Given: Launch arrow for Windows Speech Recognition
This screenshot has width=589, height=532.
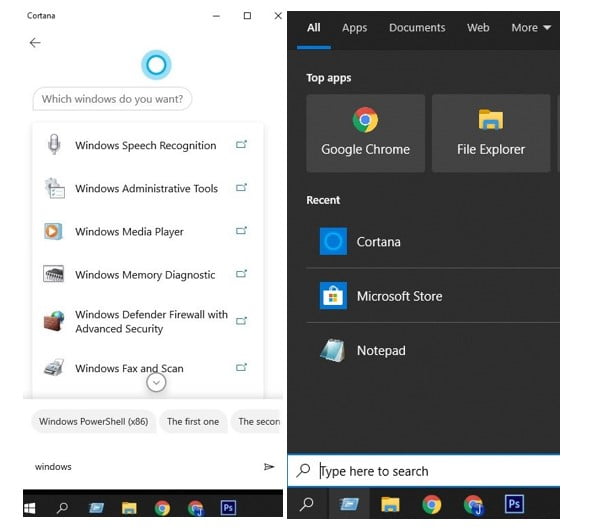Looking at the screenshot, I should (241, 144).
